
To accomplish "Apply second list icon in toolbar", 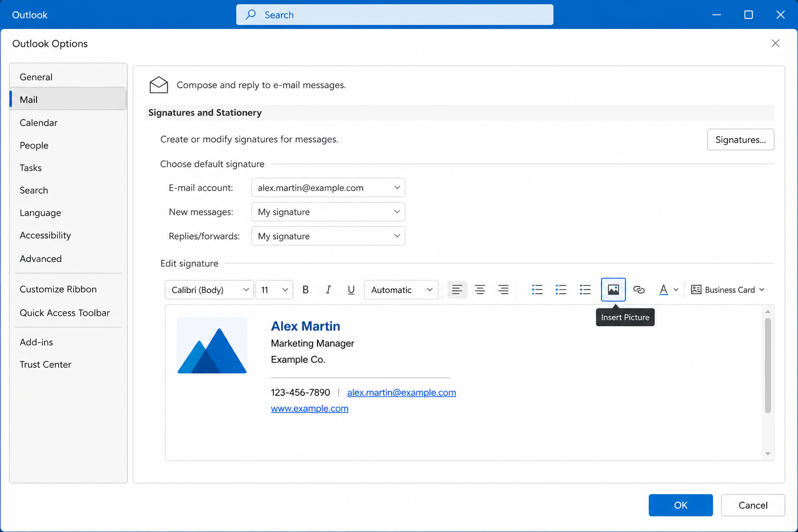I will point(561,290).
